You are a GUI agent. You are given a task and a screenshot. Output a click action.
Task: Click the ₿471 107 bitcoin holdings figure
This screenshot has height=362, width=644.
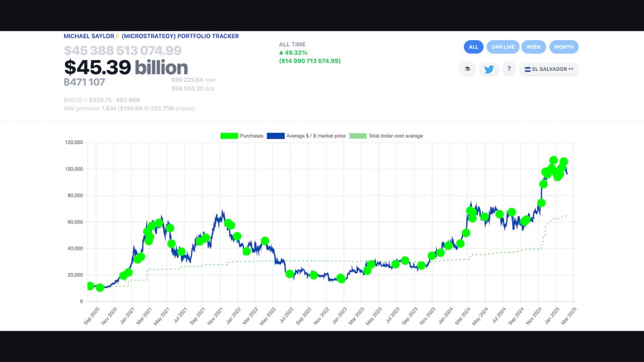click(x=85, y=82)
